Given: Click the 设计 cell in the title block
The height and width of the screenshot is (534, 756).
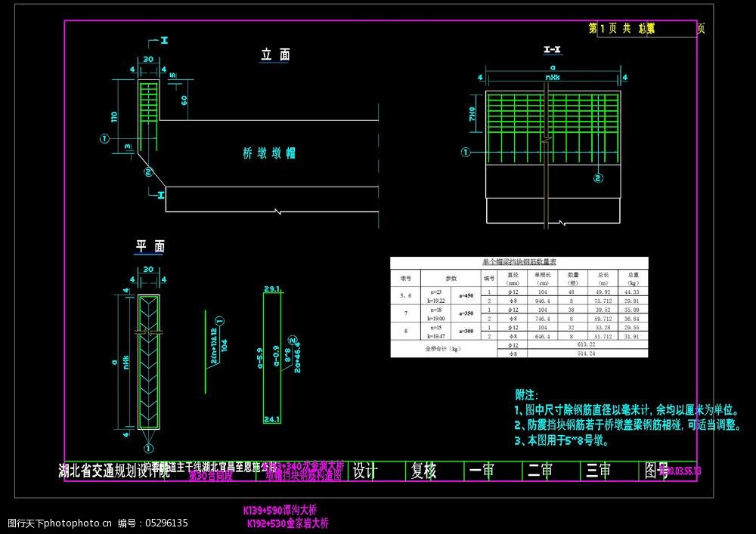Looking at the screenshot, I should coord(365,471).
